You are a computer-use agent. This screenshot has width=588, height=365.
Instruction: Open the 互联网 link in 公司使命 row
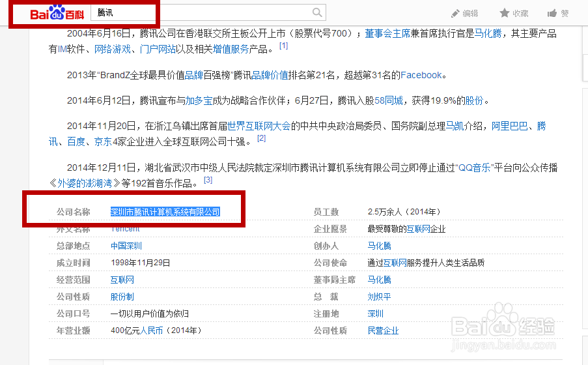point(395,263)
